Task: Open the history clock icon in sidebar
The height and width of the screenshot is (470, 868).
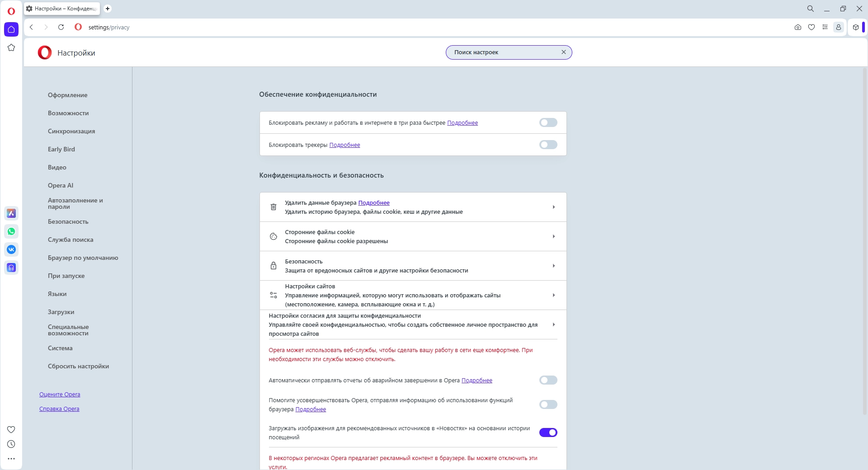Action: [11, 444]
